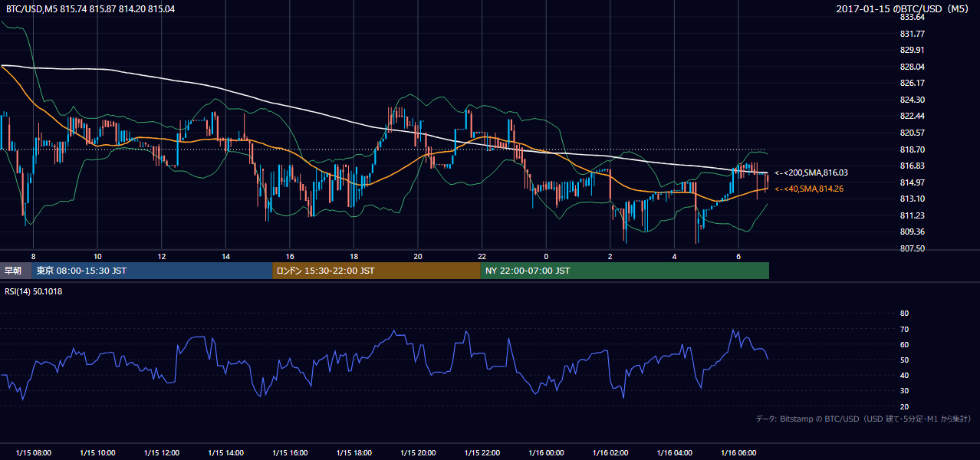Screen dimensions: 980x460
Task: Click the 早朝 session segment
Action: [x=15, y=271]
